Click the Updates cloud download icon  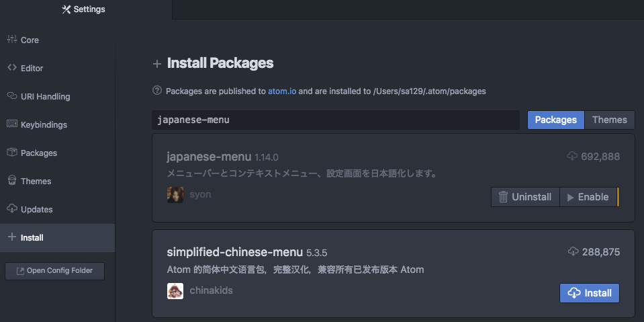12,208
